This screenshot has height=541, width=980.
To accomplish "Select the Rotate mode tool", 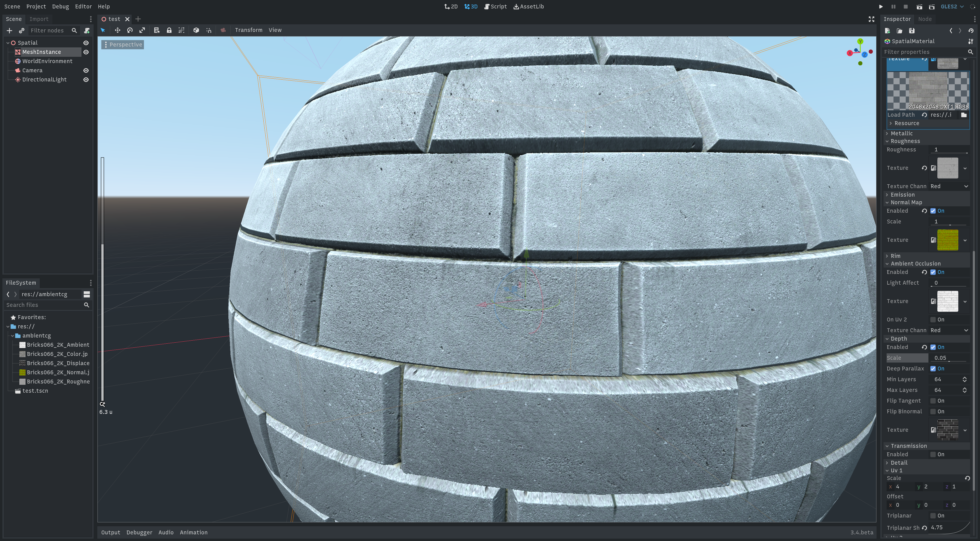I will (130, 30).
